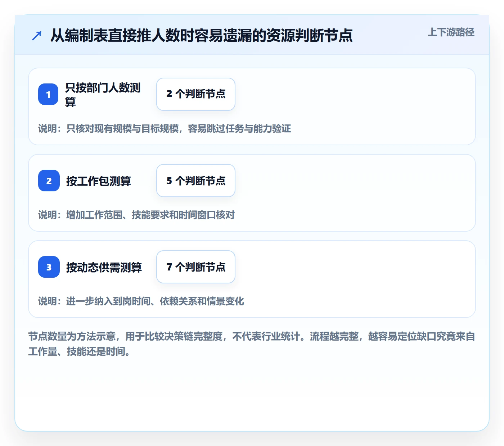The height and width of the screenshot is (446, 504).
Task: Select the "5 个判断节点" pill
Action: pos(196,181)
